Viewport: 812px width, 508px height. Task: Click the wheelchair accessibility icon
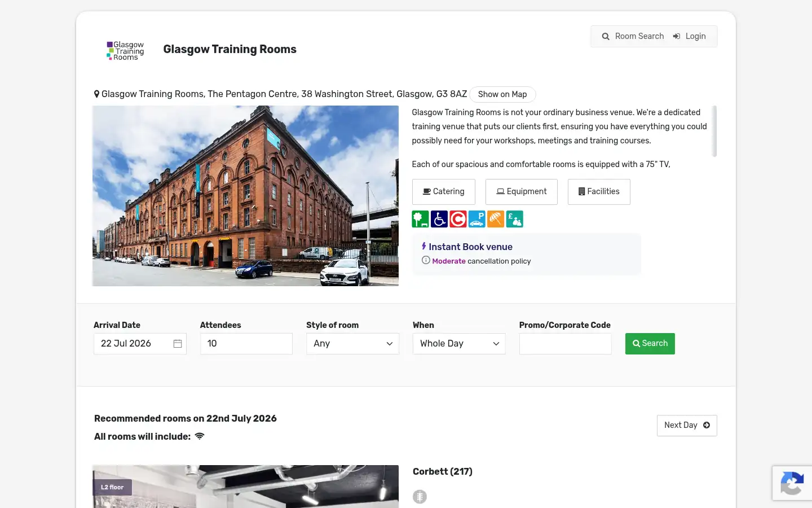coord(439,219)
